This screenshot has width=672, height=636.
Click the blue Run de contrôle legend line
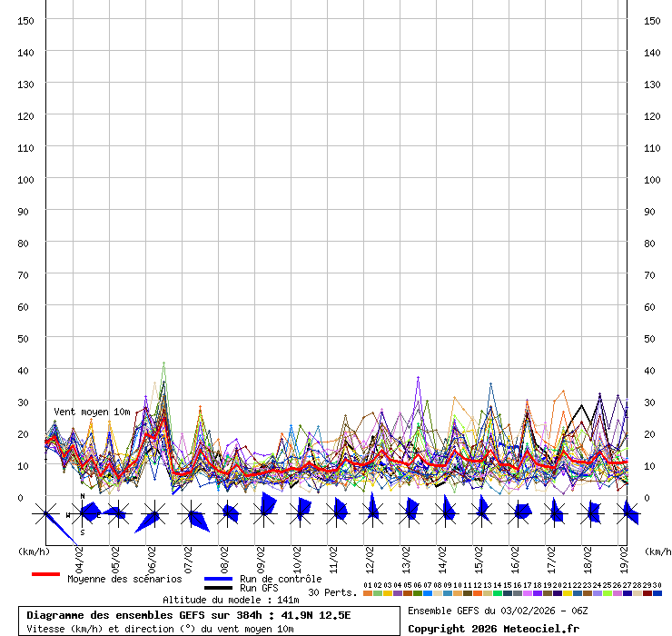pos(218,579)
